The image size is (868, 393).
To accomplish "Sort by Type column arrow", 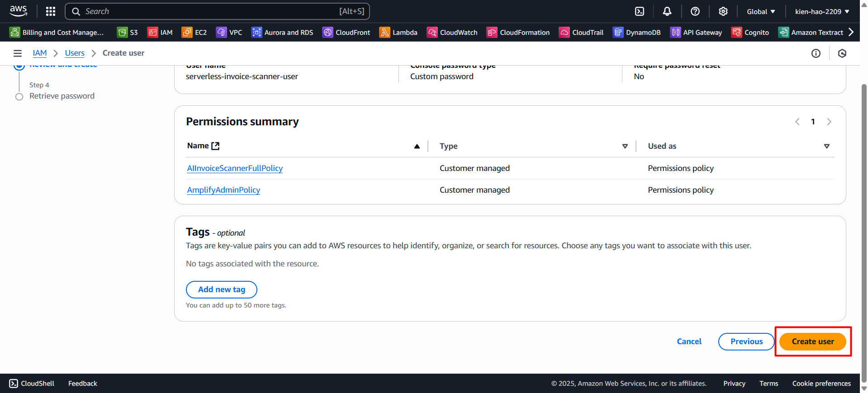I will 625,146.
